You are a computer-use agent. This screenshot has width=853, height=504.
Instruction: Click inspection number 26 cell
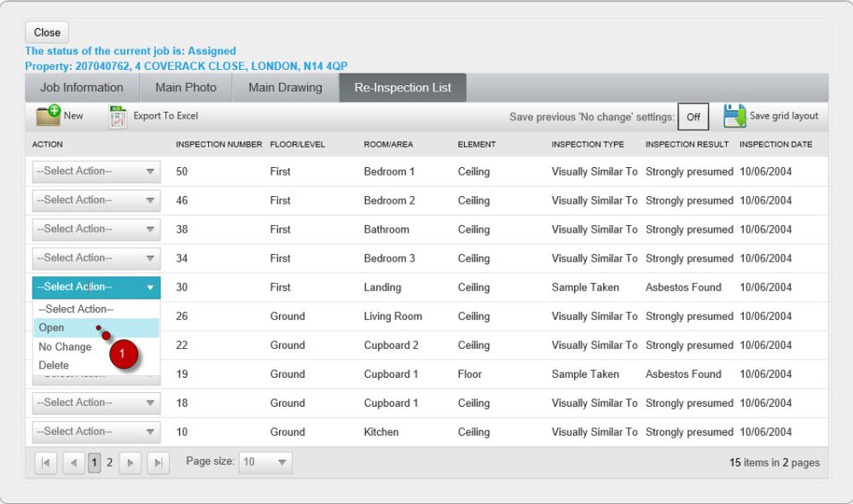(x=182, y=316)
